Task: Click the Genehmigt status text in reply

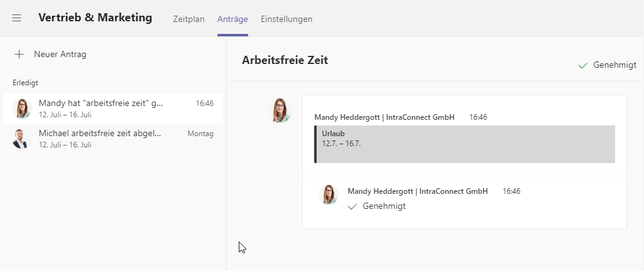Action: click(384, 206)
